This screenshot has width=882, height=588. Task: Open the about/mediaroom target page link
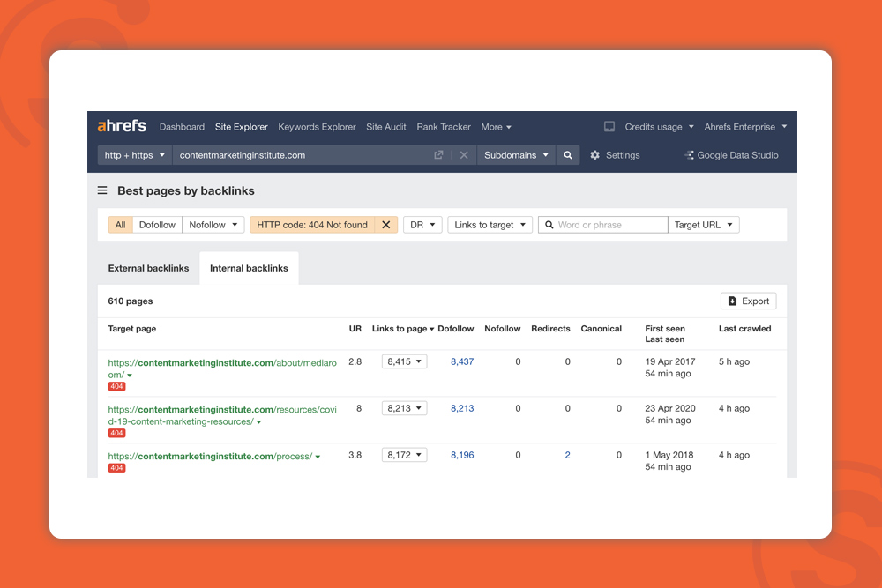[x=222, y=368]
